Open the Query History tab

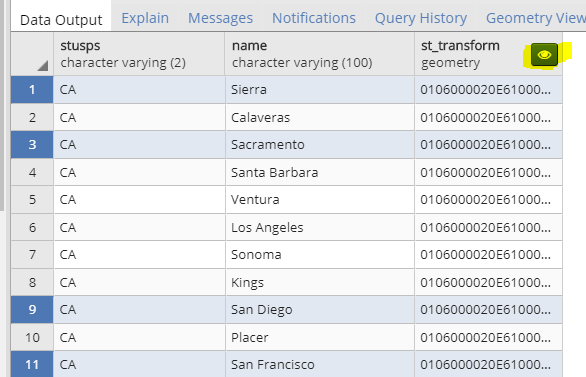421,18
